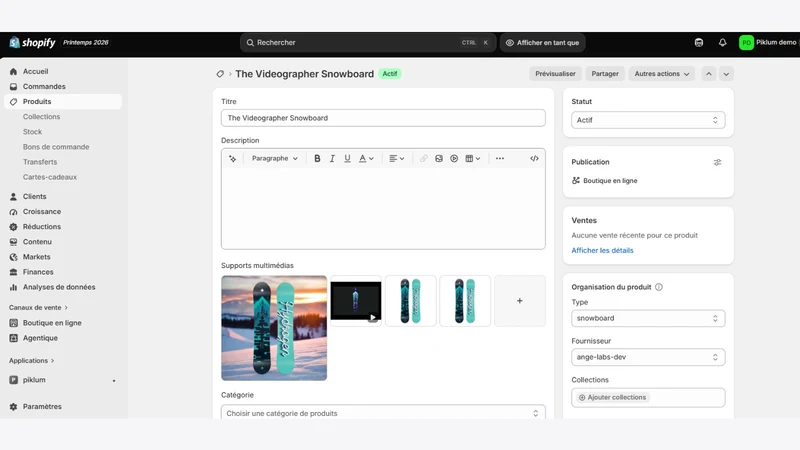Toggle HTML code view
This screenshot has height=450, width=800.
pyautogui.click(x=534, y=159)
